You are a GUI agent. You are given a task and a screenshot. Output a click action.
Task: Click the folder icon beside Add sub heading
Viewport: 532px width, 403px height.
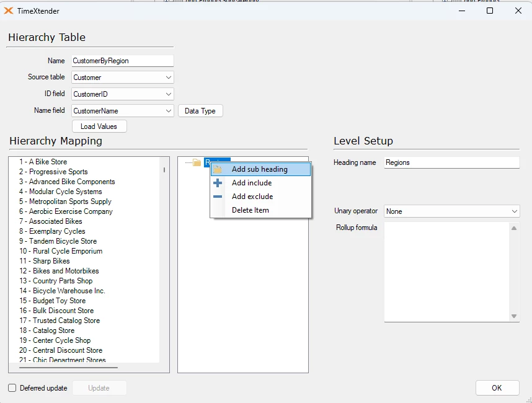[x=218, y=169]
